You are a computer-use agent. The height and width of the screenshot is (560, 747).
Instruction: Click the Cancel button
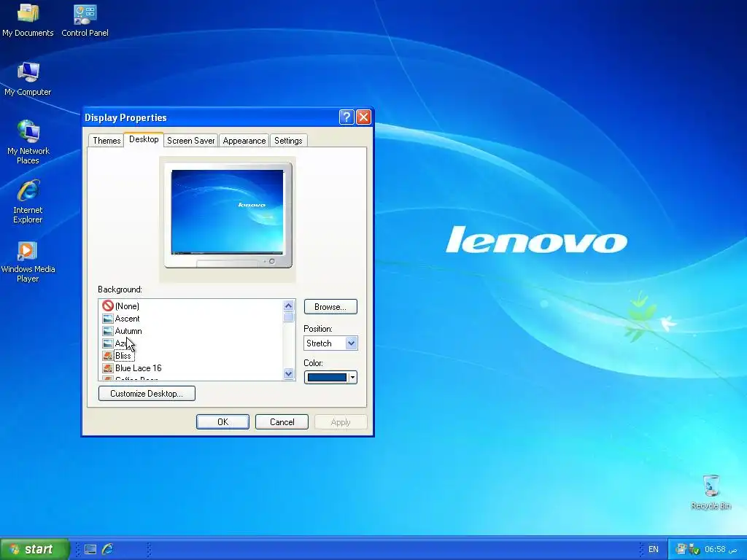pyautogui.click(x=282, y=422)
